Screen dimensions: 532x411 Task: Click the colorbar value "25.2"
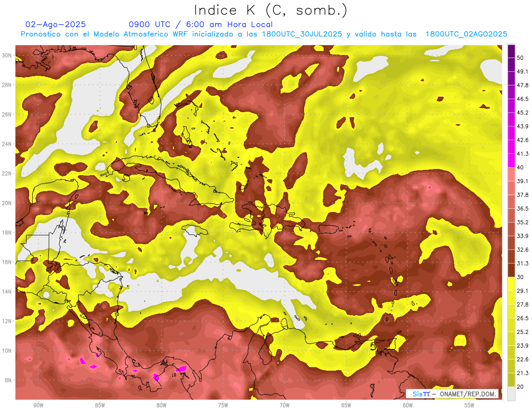click(523, 332)
